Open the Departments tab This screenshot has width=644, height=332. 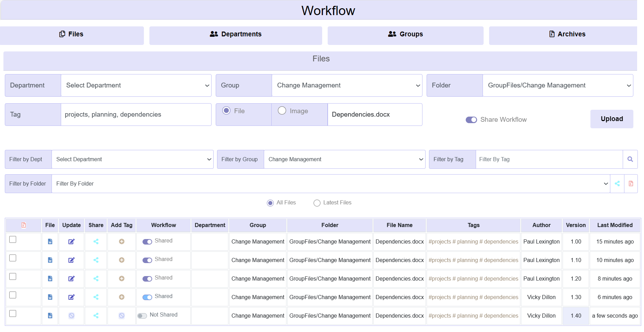pos(236,34)
